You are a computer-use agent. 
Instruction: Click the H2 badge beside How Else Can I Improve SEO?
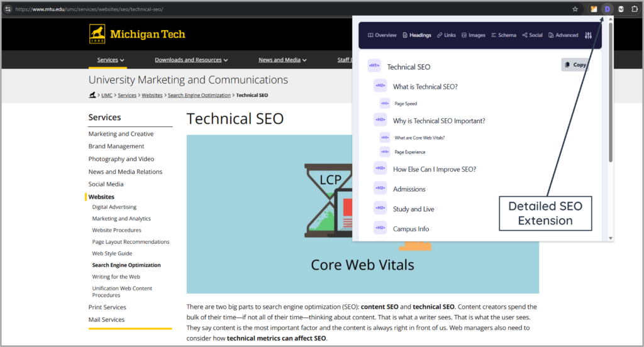coord(380,168)
